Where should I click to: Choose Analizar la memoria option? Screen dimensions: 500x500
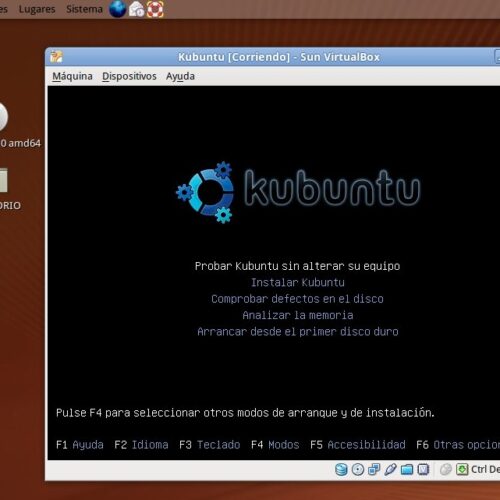[x=298, y=315]
